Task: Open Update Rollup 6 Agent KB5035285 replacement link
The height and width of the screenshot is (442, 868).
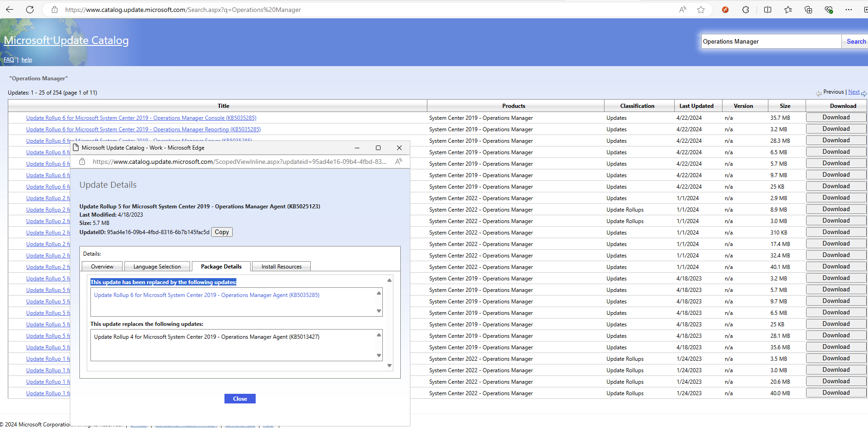Action: tap(207, 295)
